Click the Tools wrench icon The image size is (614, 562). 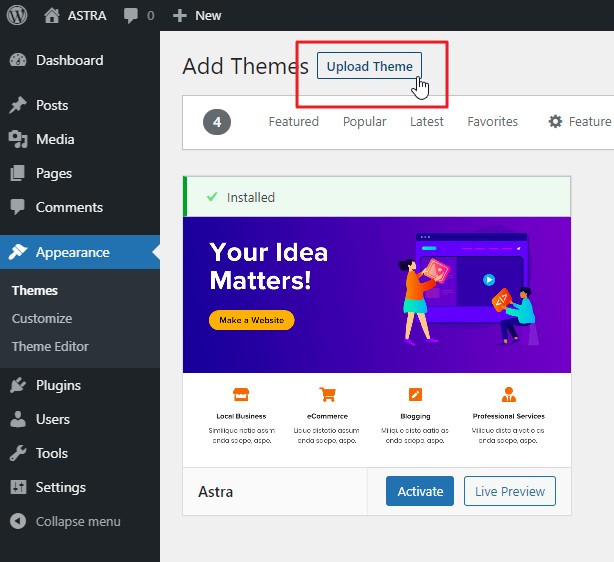18,453
